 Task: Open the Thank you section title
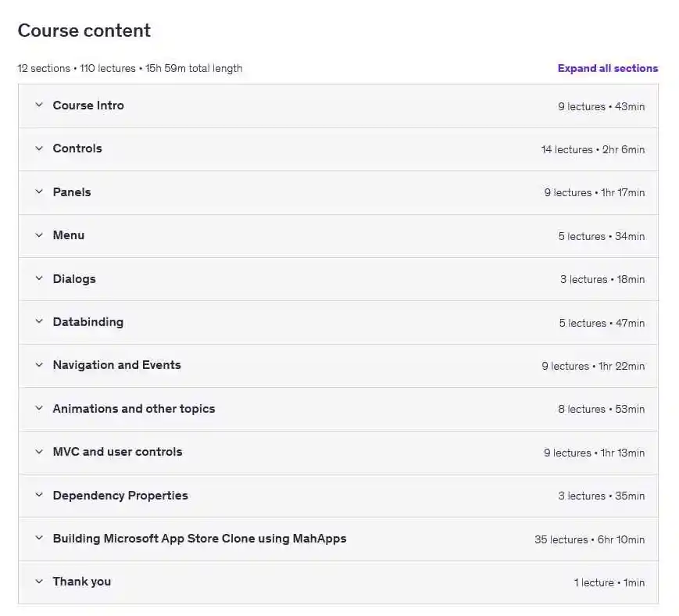81,582
